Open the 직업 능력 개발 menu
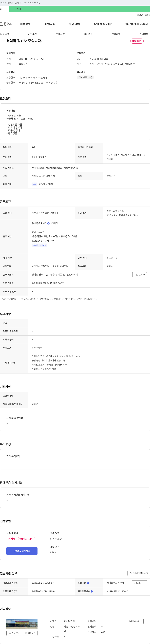This screenshot has height=644, width=150. pyautogui.click(x=102, y=24)
